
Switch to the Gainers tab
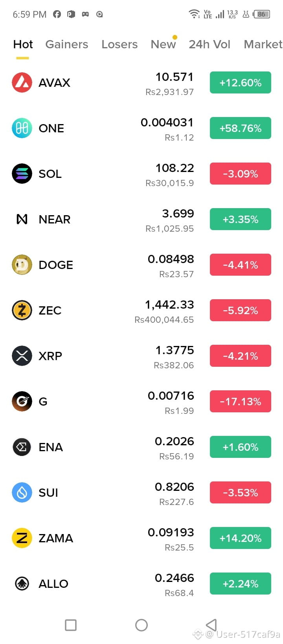point(67,44)
